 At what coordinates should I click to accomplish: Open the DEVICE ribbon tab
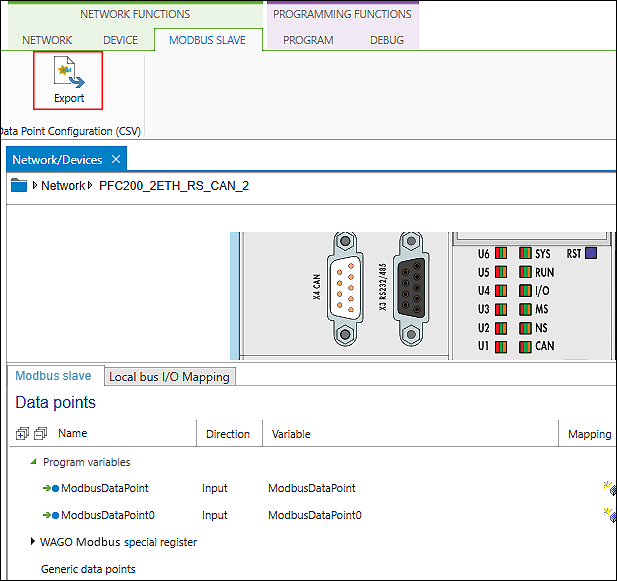[121, 40]
